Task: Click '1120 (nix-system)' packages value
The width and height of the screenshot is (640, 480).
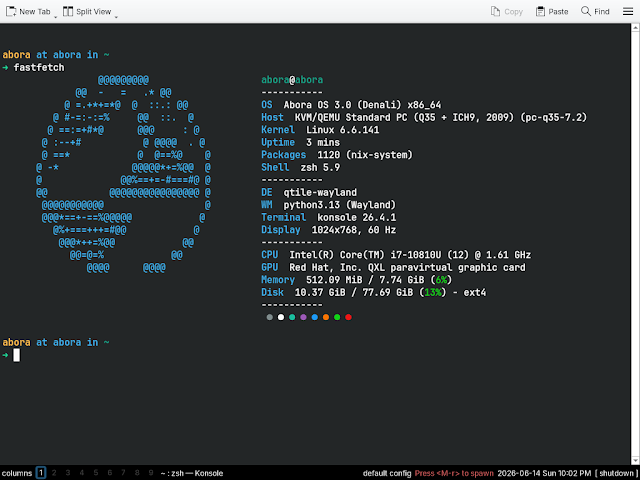Action: click(365, 155)
